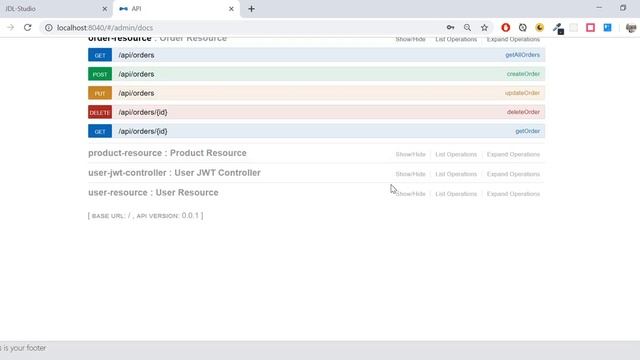Expand the PUT /api/orders operation
Viewport: 640px width, 360px height.
point(316,93)
